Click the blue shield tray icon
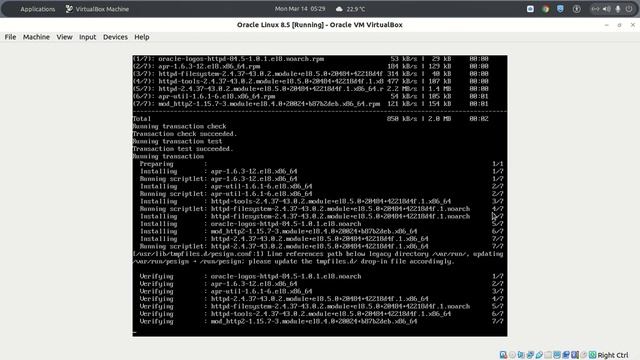 pyautogui.click(x=560, y=9)
